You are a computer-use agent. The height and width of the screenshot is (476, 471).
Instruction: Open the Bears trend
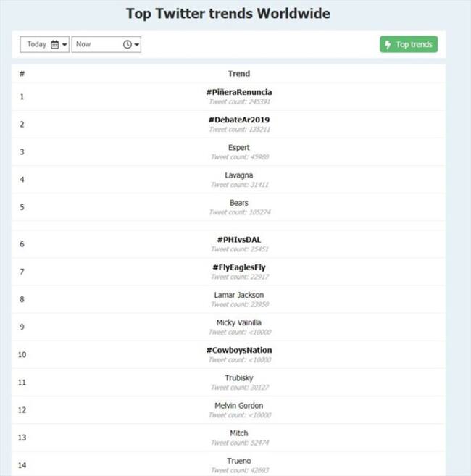[238, 203]
